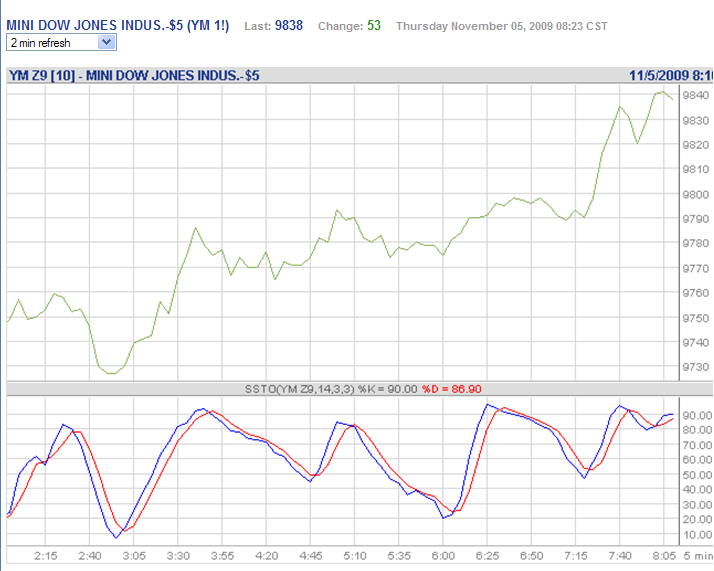Click the 11/5/2009 chart header date

click(x=671, y=75)
